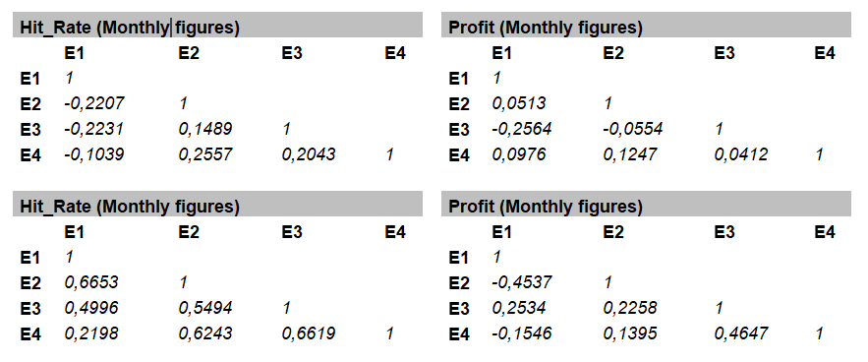The image size is (868, 362).
Task: Select the Profit cell -0,2564
Action: pos(522,129)
